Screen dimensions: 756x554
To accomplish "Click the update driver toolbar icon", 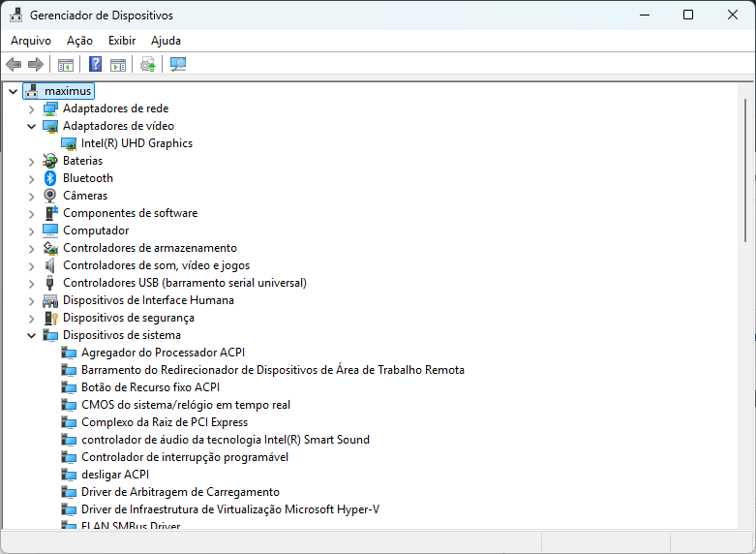I will [x=148, y=64].
